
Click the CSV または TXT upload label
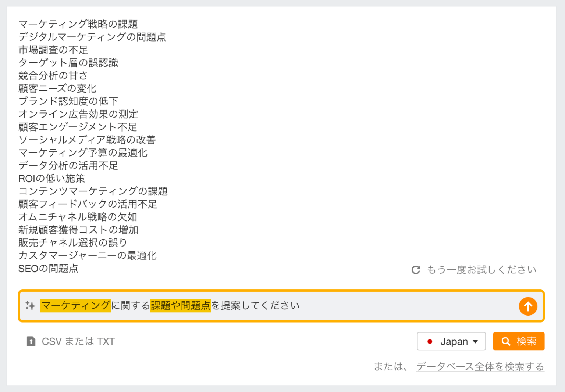coord(78,341)
